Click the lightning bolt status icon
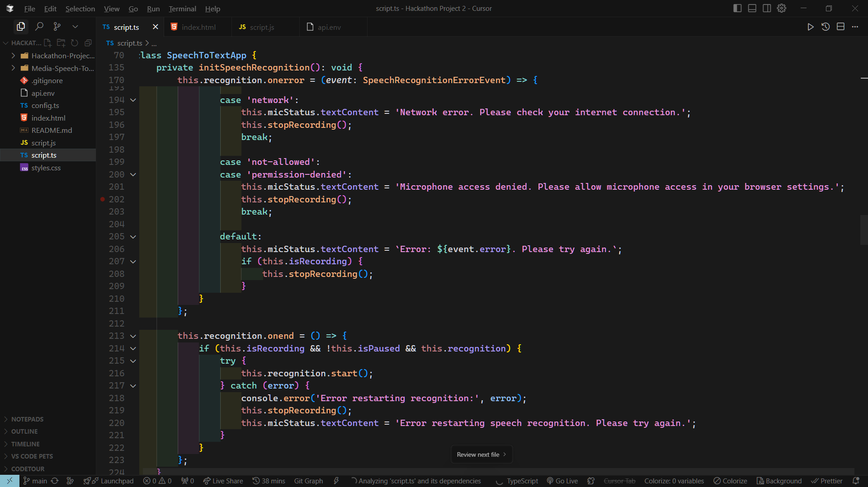The height and width of the screenshot is (487, 868). point(336,481)
